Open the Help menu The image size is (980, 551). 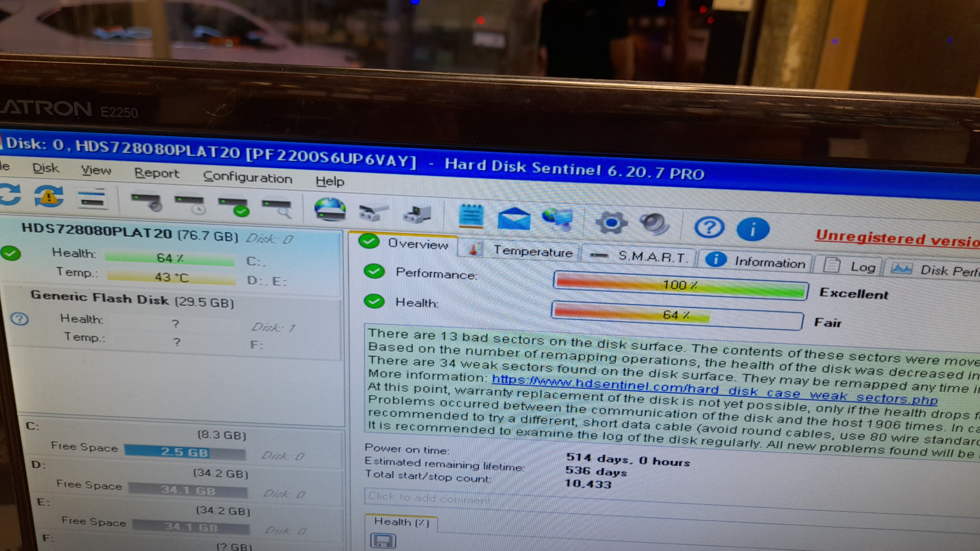[x=330, y=181]
